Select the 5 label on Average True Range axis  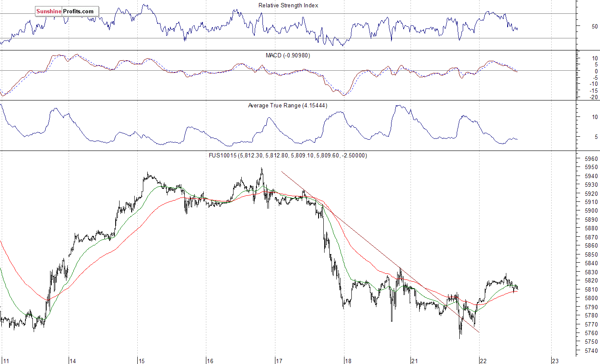(x=596, y=137)
